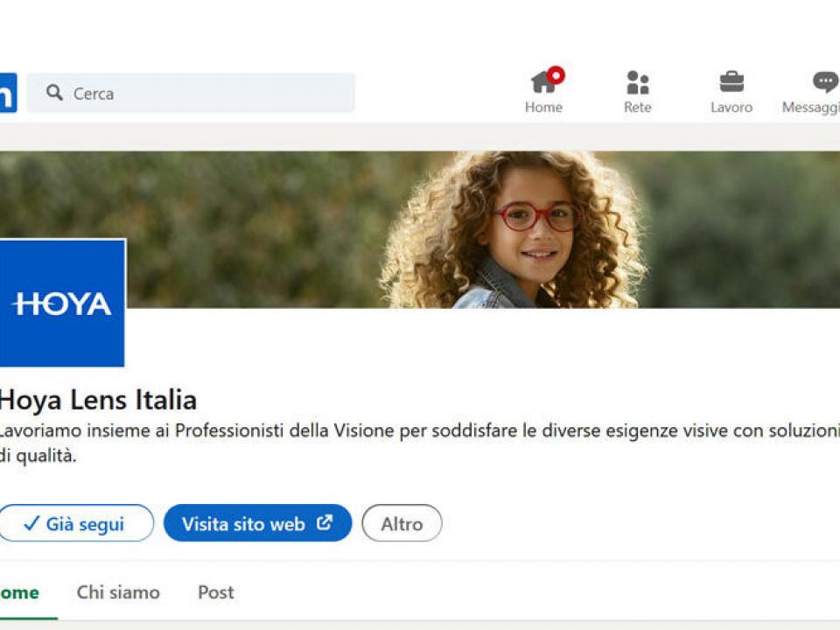Open Rete using the people icon
Viewport: 840px width, 630px height.
[637, 83]
